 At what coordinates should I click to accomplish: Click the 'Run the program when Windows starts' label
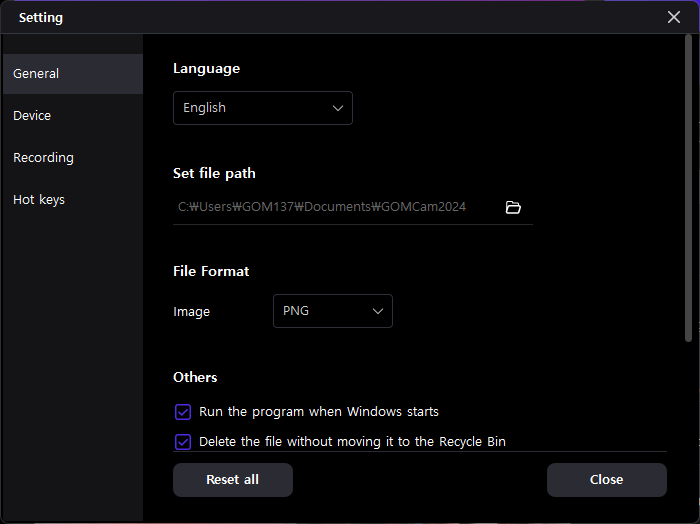click(318, 412)
